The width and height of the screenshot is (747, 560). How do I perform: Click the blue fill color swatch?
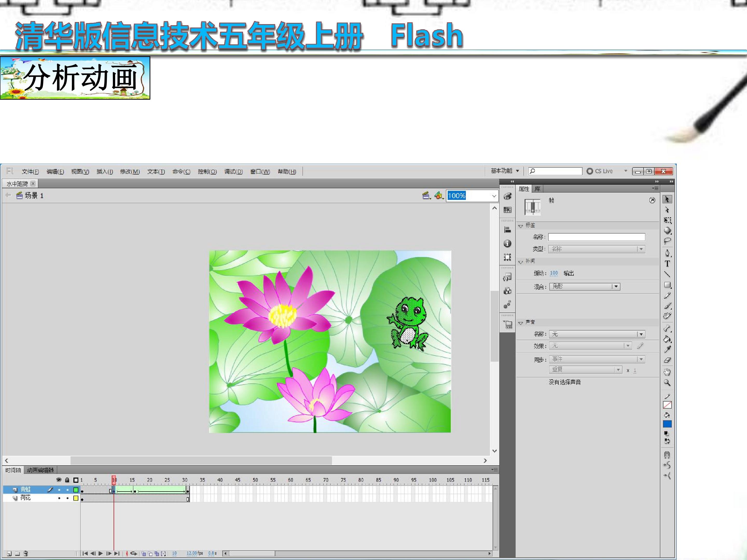[667, 424]
